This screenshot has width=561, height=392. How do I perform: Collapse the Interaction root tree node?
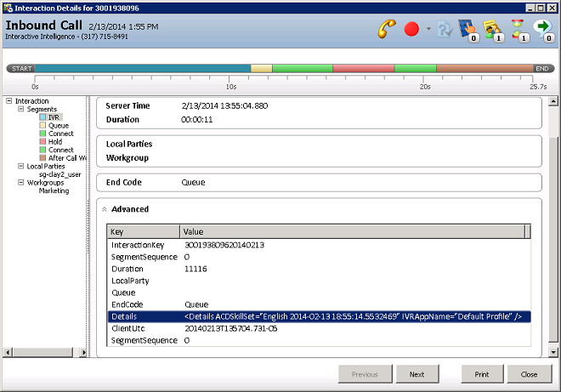point(8,101)
